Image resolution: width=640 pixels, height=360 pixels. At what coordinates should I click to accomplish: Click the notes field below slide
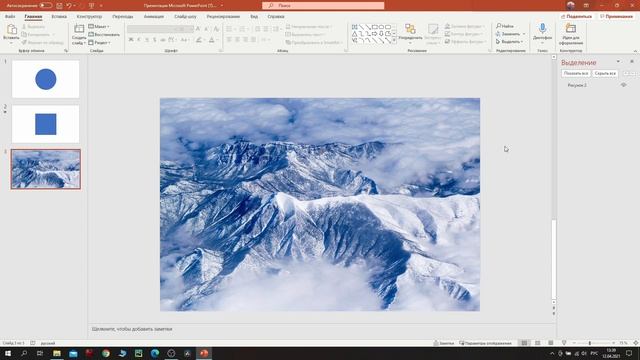pyautogui.click(x=322, y=329)
